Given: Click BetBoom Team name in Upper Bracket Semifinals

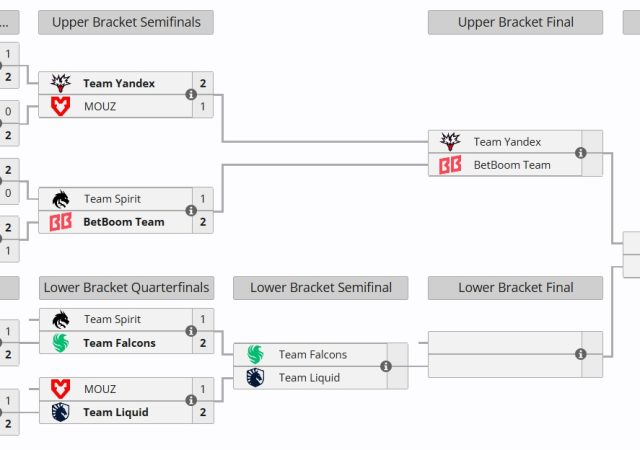Looking at the screenshot, I should [124, 222].
